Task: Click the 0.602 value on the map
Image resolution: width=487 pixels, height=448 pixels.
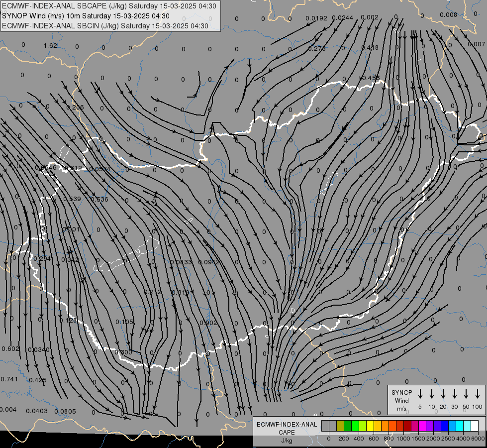Action: coord(10,349)
